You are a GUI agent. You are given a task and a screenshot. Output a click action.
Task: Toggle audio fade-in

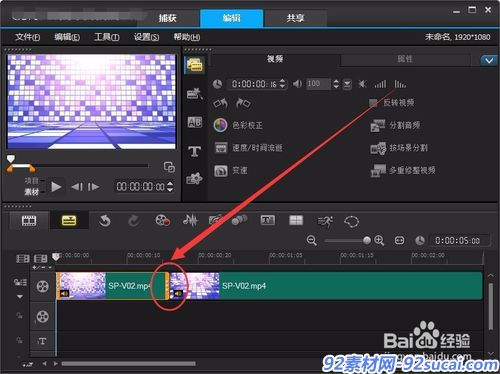380,84
